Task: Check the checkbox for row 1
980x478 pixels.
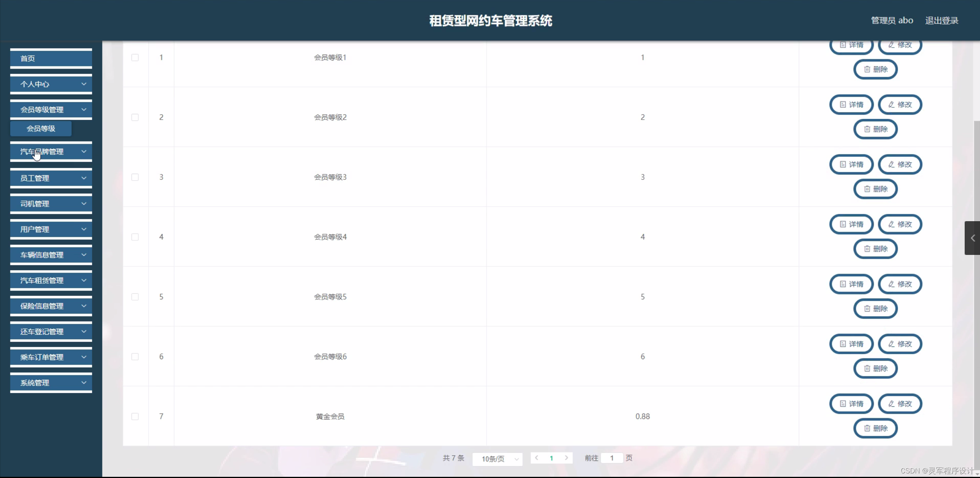Action: (x=135, y=57)
